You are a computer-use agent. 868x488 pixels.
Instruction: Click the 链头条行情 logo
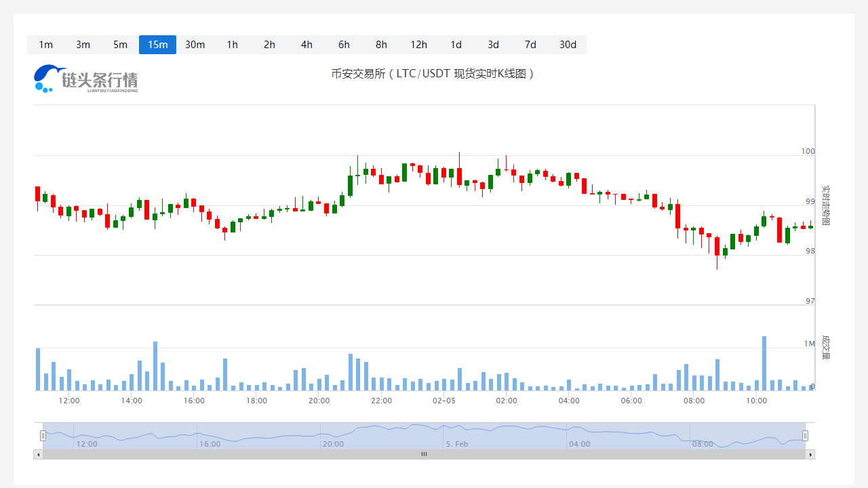pyautogui.click(x=85, y=79)
